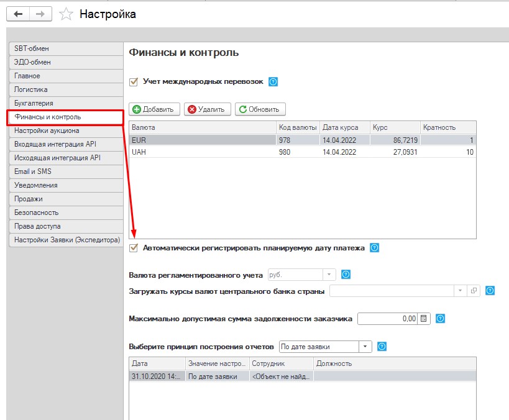Click currency code 978 cell
509x420 pixels.
click(298, 140)
